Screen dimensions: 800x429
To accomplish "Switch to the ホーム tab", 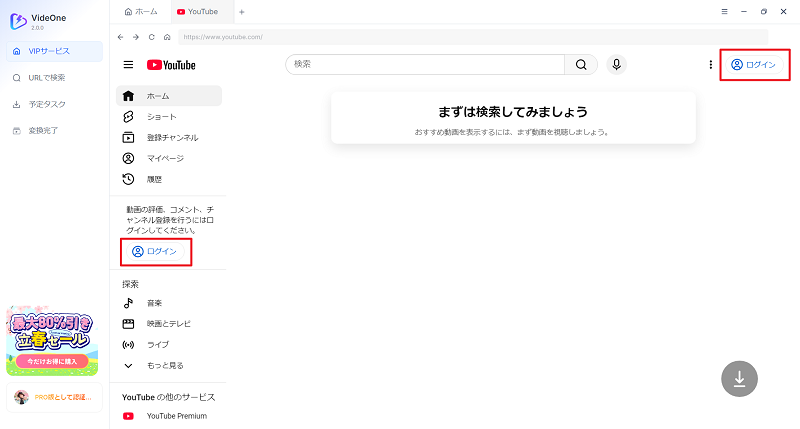I will pyautogui.click(x=141, y=12).
